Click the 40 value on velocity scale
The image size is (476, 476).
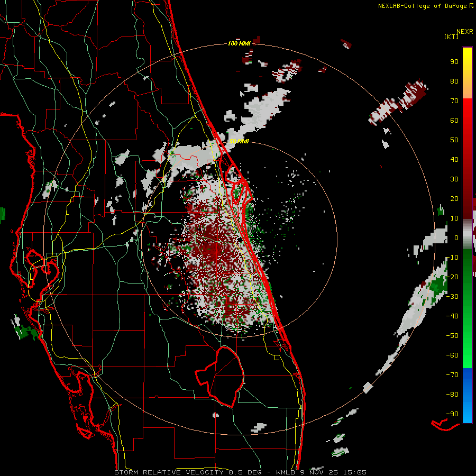[454, 159]
